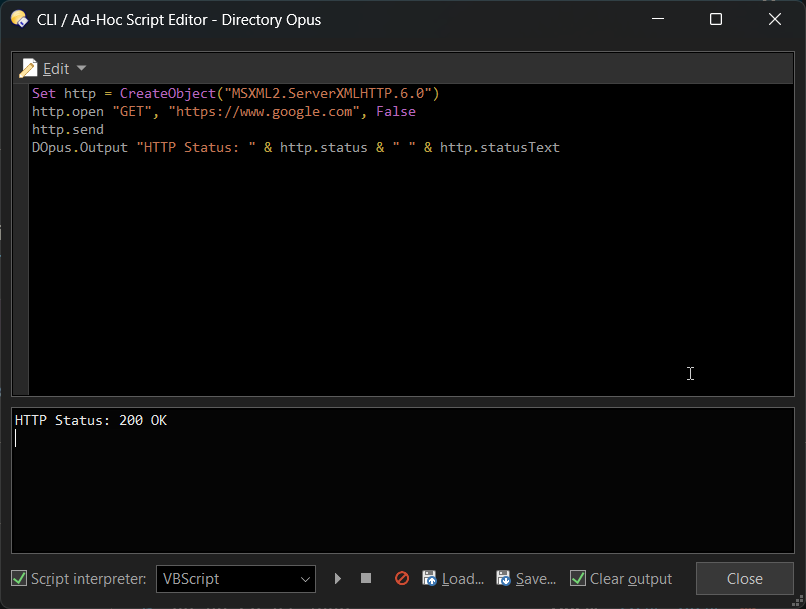The height and width of the screenshot is (609, 806).
Task: Toggle the Script interpreter checkbox
Action: 19,579
